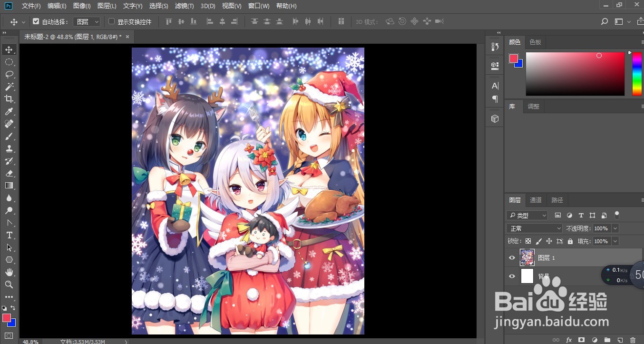Viewport: 644px width, 344px height.
Task: Select the Blur tool
Action: [x=9, y=198]
